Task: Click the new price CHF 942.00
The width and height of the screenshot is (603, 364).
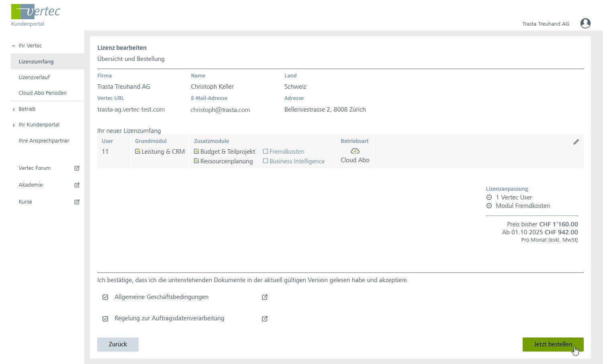Action: [561, 232]
